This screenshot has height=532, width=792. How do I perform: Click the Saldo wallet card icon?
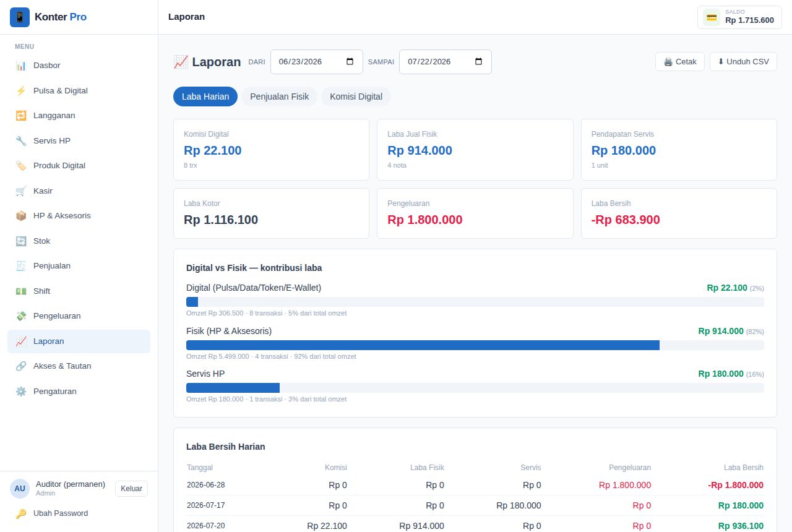point(712,17)
